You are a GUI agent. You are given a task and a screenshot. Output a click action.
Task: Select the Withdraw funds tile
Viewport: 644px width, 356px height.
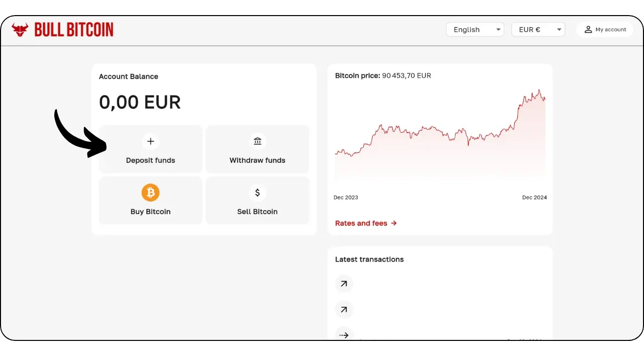tap(258, 149)
